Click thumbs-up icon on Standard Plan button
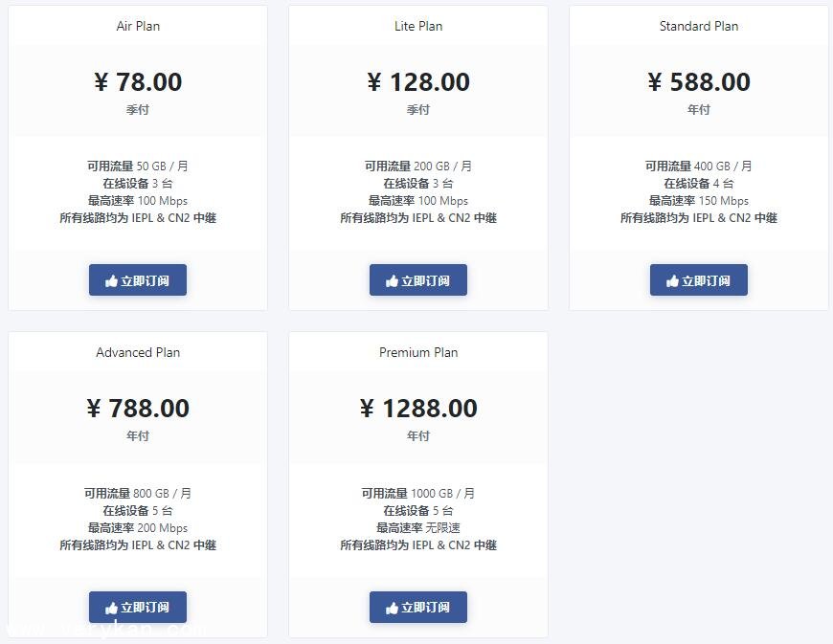Viewport: 833px width, 644px height. point(673,281)
